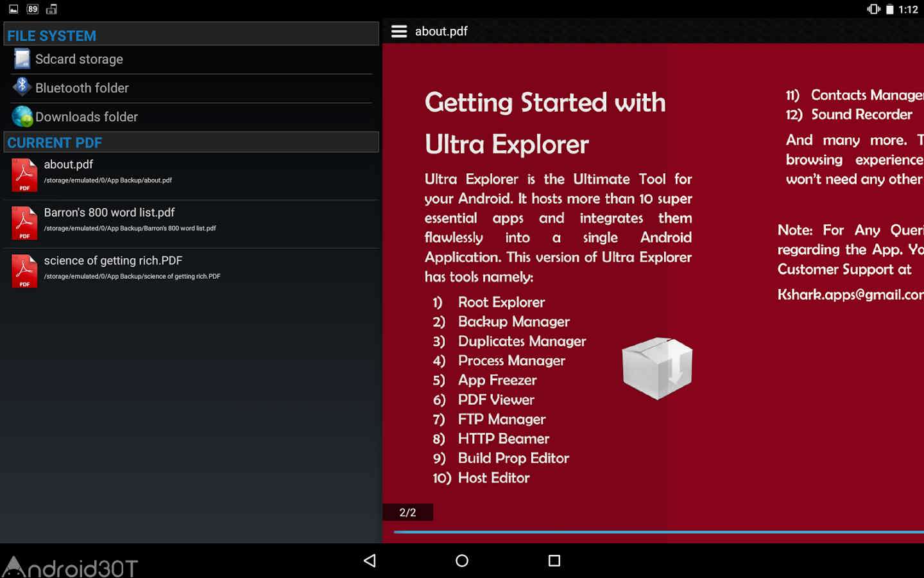Click the Bluetooth folder icon
Viewport: 924px width, 578px height.
[x=22, y=87]
